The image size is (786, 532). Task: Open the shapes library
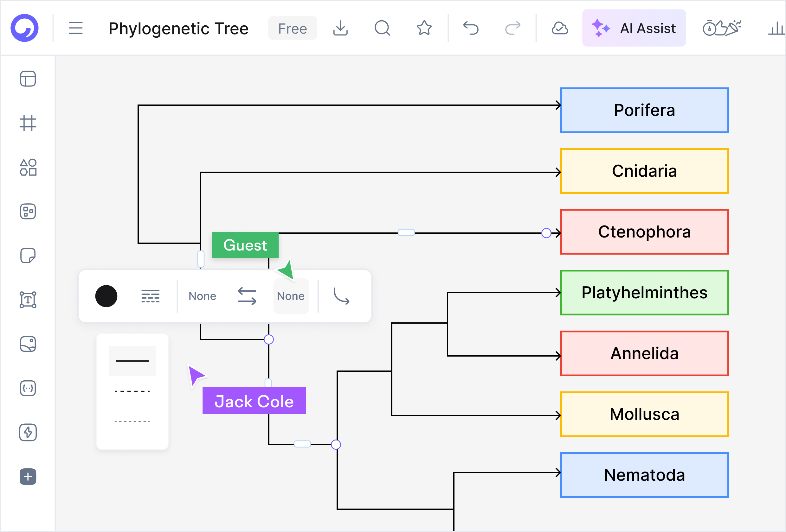click(x=28, y=167)
